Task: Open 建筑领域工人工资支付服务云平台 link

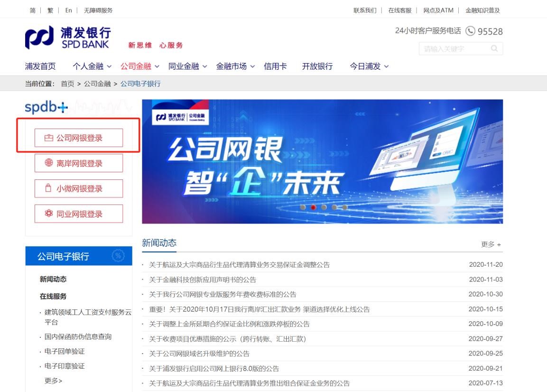Action: (x=88, y=317)
